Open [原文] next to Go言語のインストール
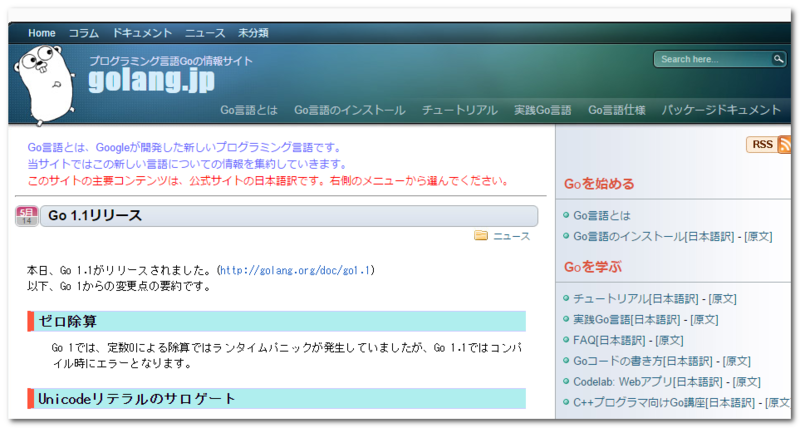The width and height of the screenshot is (800, 428). tap(758, 237)
